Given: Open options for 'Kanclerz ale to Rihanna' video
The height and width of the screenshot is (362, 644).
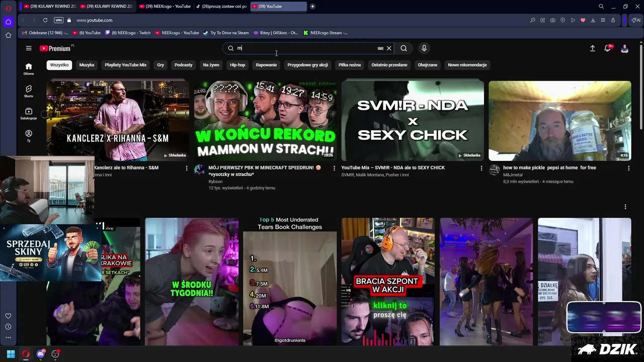Looking at the screenshot, I should click(187, 168).
